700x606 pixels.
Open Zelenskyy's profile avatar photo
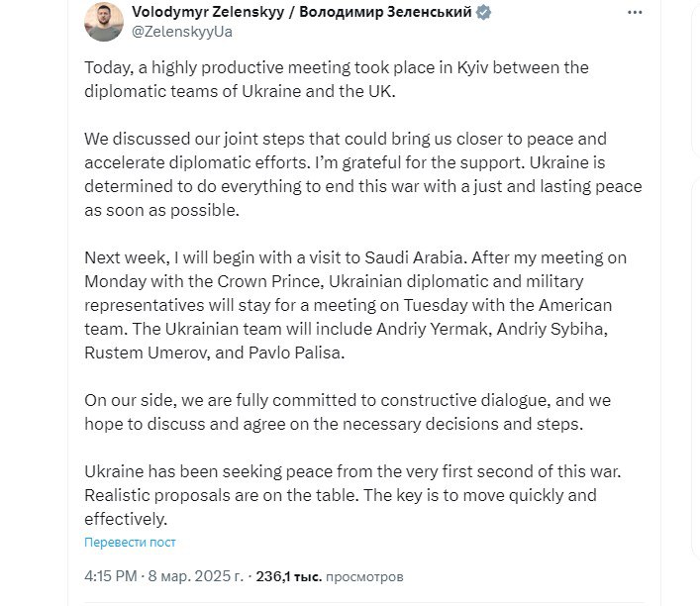103,21
